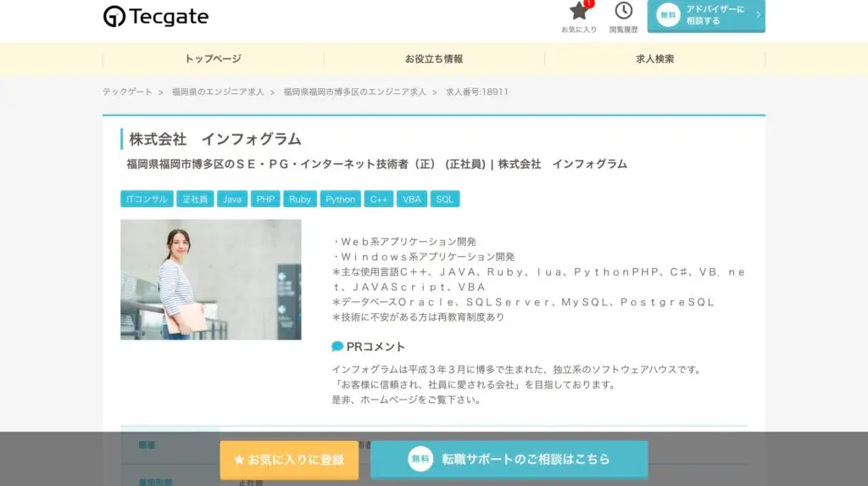Image resolution: width=868 pixels, height=486 pixels.
Task: Select the SQL tag
Action: tap(445, 199)
